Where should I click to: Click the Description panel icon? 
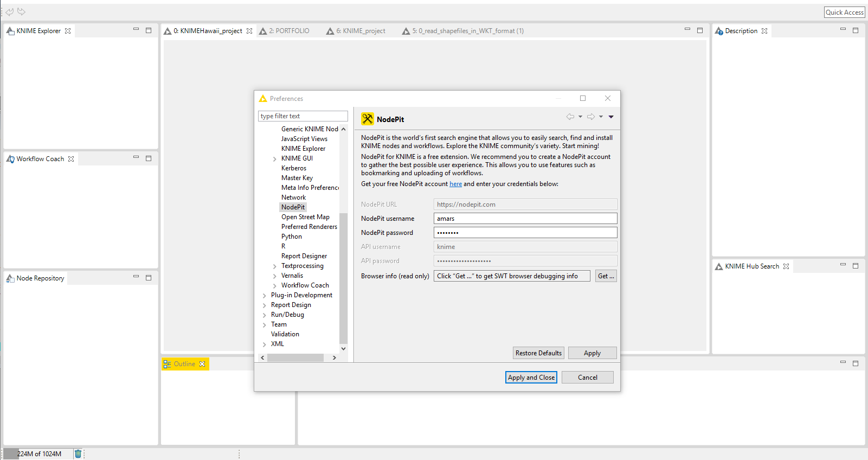(x=719, y=31)
